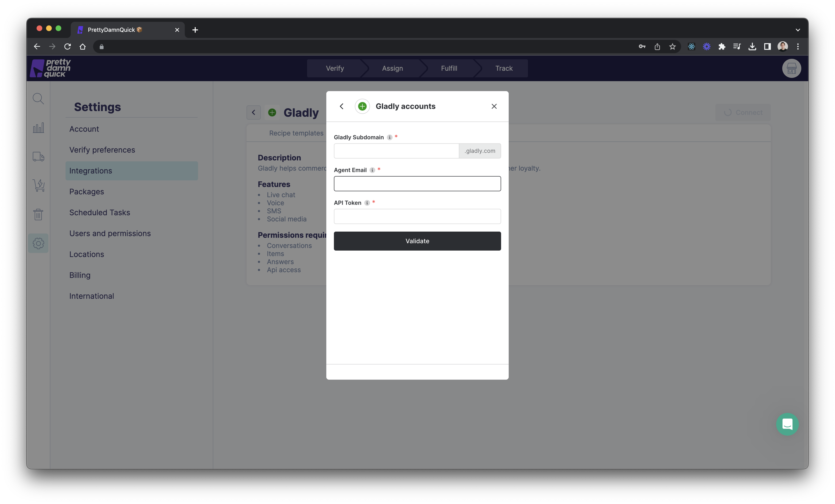Select the Fulfill step tab
Image resolution: width=835 pixels, height=504 pixels.
click(x=449, y=68)
